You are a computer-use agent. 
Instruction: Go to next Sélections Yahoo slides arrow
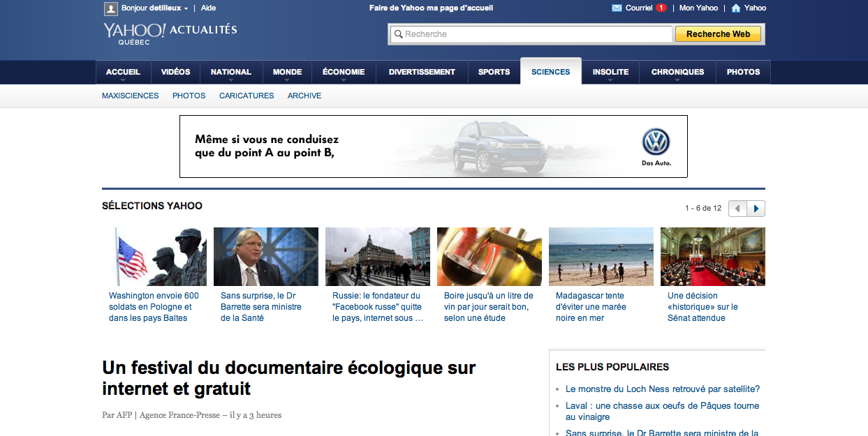756,208
